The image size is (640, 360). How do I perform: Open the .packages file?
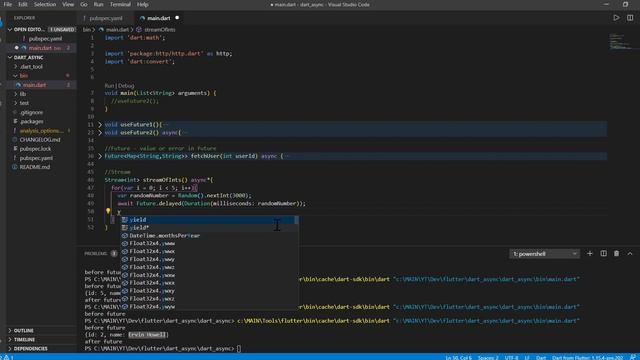[x=31, y=121]
